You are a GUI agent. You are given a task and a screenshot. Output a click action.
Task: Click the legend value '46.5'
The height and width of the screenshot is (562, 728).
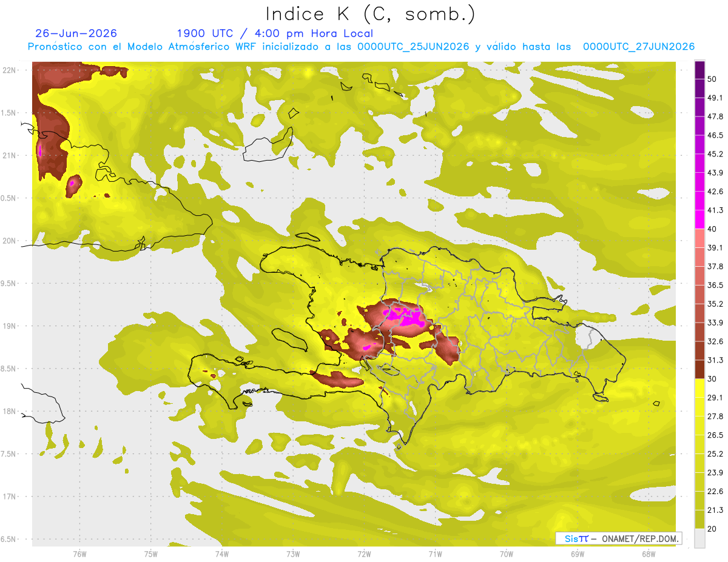tap(715, 135)
